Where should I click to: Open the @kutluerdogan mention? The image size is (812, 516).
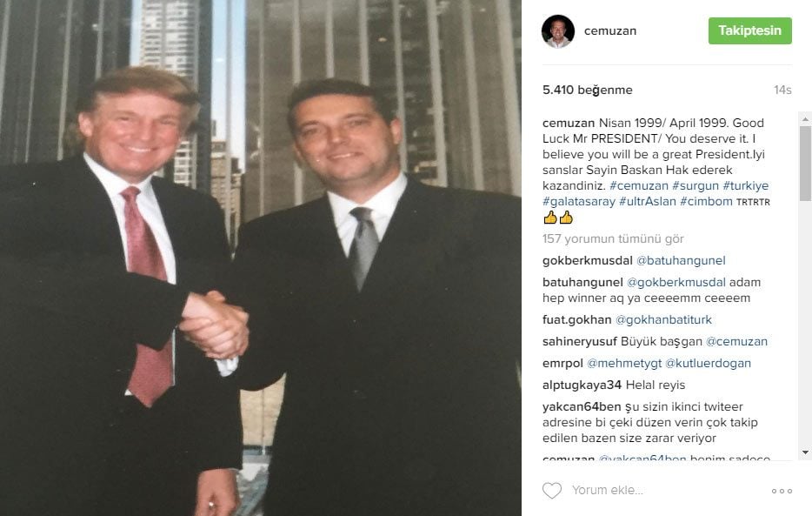tap(708, 363)
